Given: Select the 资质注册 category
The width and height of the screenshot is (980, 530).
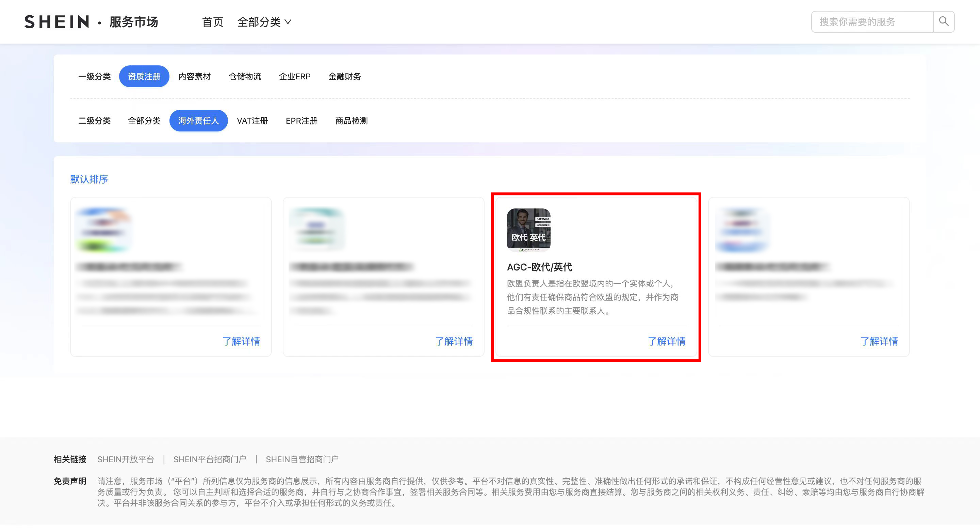Looking at the screenshot, I should point(144,77).
